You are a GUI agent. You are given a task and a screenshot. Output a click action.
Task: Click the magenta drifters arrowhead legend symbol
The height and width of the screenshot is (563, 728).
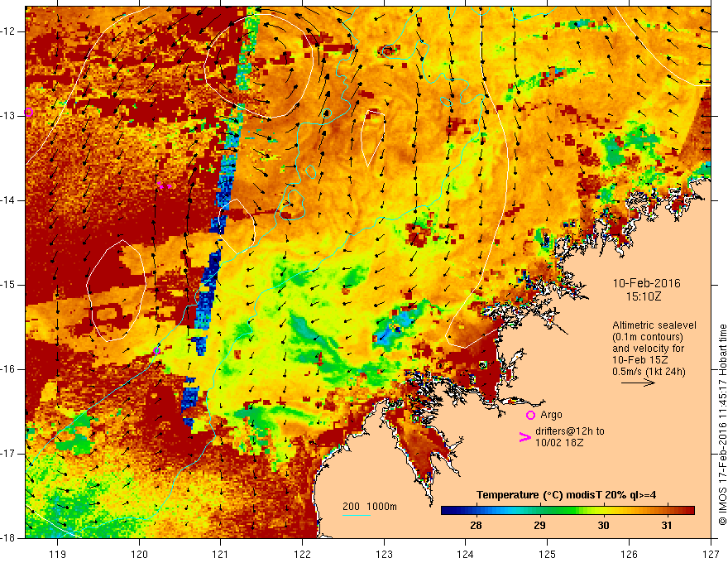point(525,437)
